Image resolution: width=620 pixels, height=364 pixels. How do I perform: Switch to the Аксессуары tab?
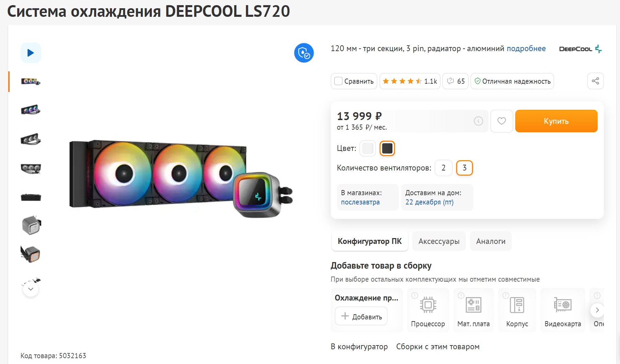[439, 241]
